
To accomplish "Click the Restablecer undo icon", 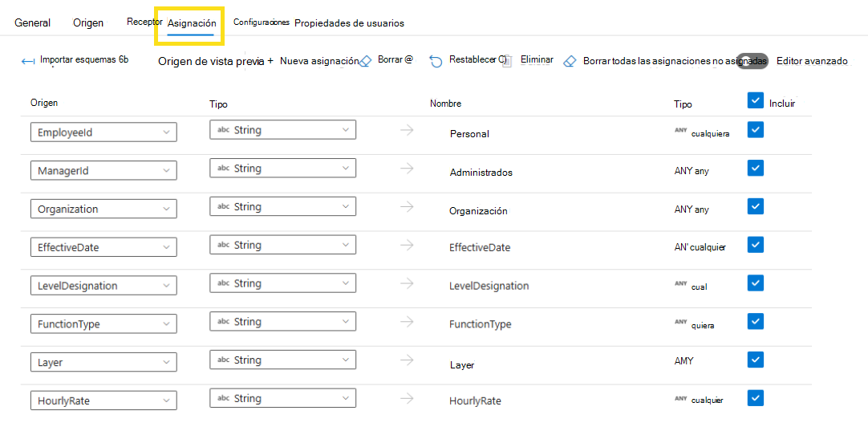I will pyautogui.click(x=436, y=61).
